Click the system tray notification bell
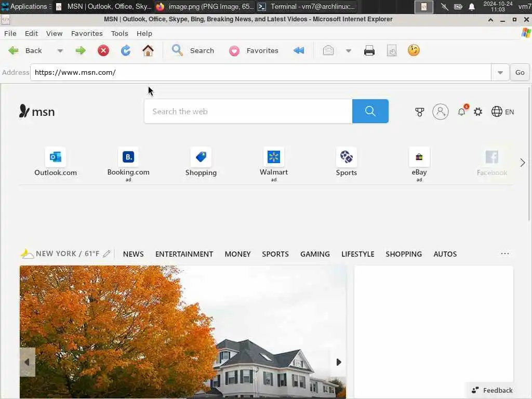Screen dimensions: 532x399 pyautogui.click(x=472, y=7)
